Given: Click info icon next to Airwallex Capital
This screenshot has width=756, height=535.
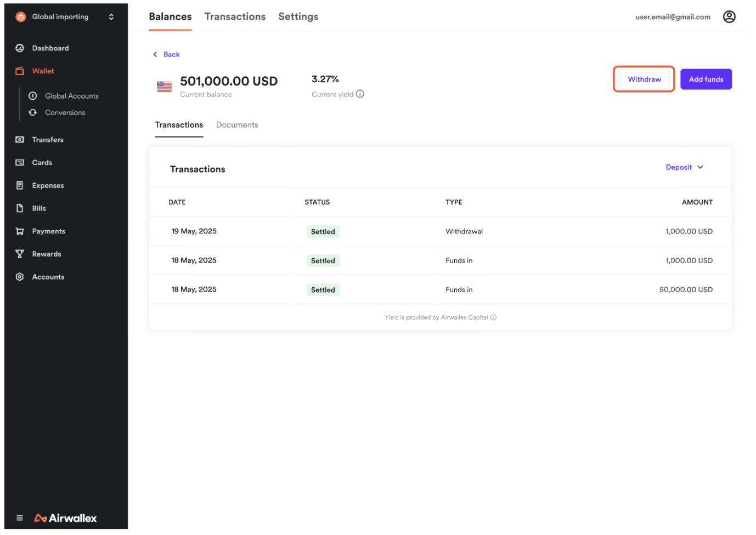Looking at the screenshot, I should pyautogui.click(x=493, y=317).
